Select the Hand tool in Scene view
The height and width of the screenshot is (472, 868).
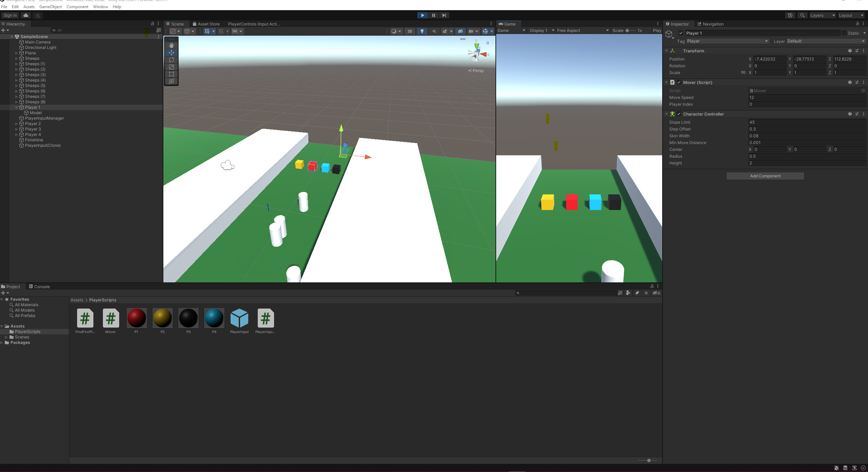tap(171, 45)
